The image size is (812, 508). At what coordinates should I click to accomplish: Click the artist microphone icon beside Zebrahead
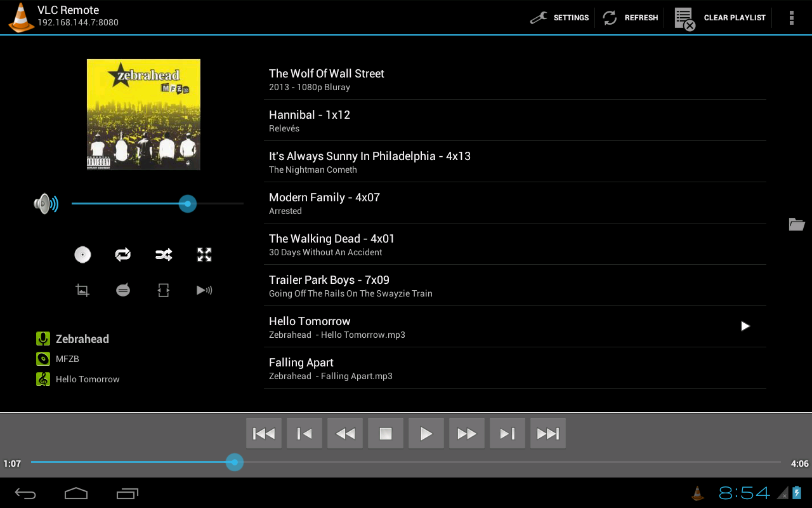tap(43, 338)
